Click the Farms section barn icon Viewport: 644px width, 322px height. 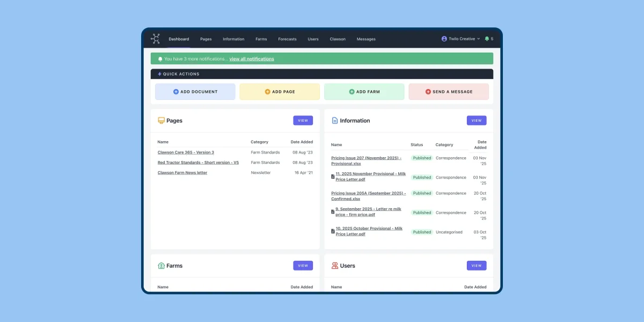161,266
